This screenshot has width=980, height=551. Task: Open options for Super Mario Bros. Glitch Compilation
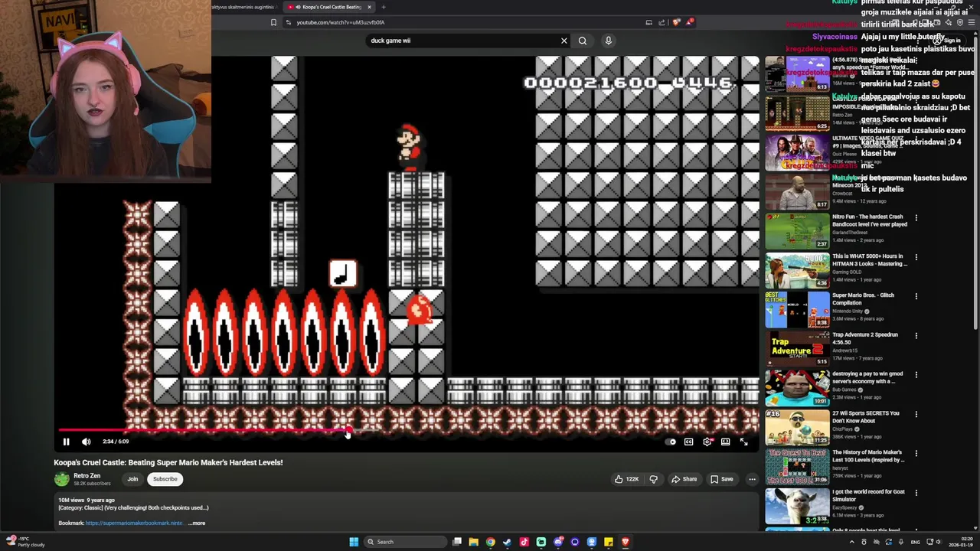(916, 296)
